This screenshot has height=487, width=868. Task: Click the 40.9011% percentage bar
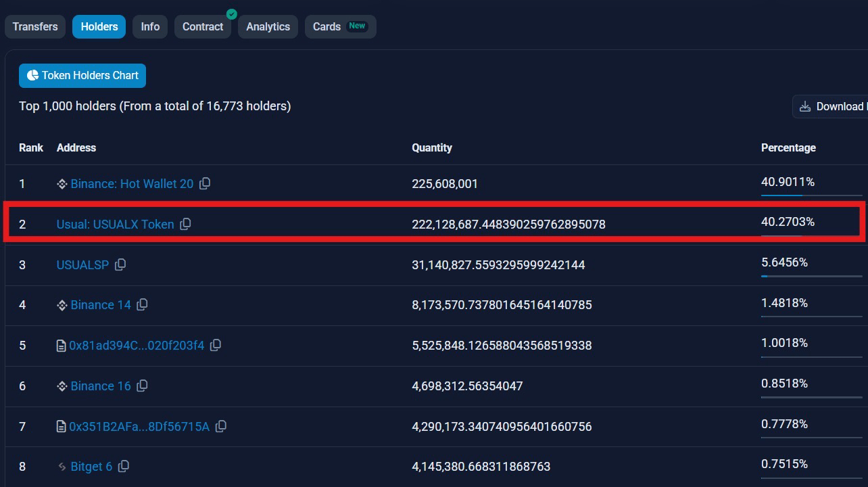click(812, 195)
